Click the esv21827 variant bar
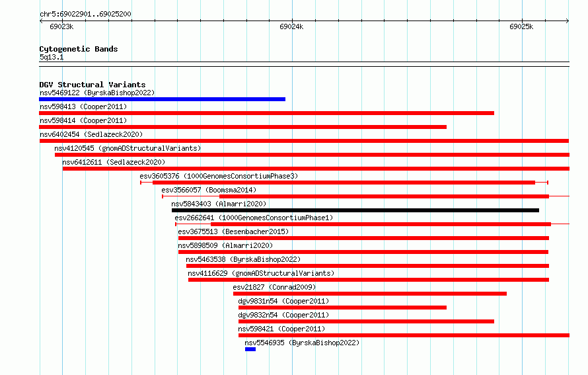Viewport: 588px width, 375px height. point(370,294)
